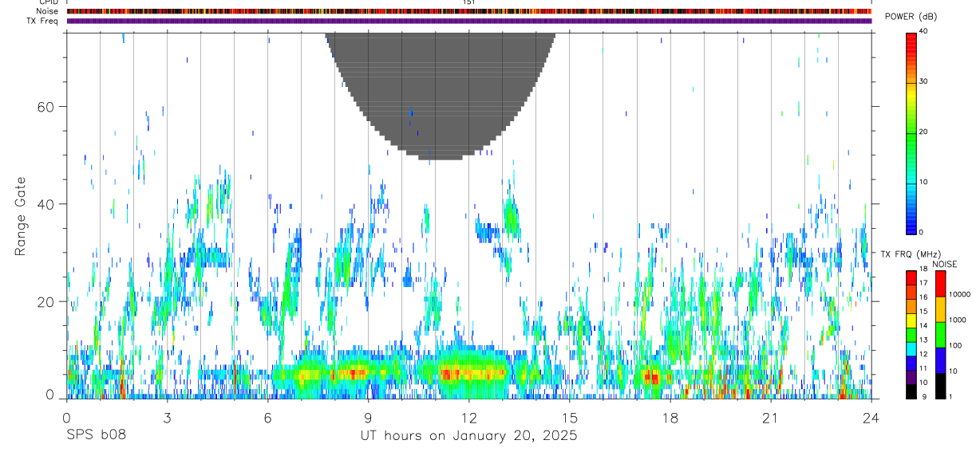Click the '40' tick on POWER color bar
The image size is (980, 452).
point(925,31)
